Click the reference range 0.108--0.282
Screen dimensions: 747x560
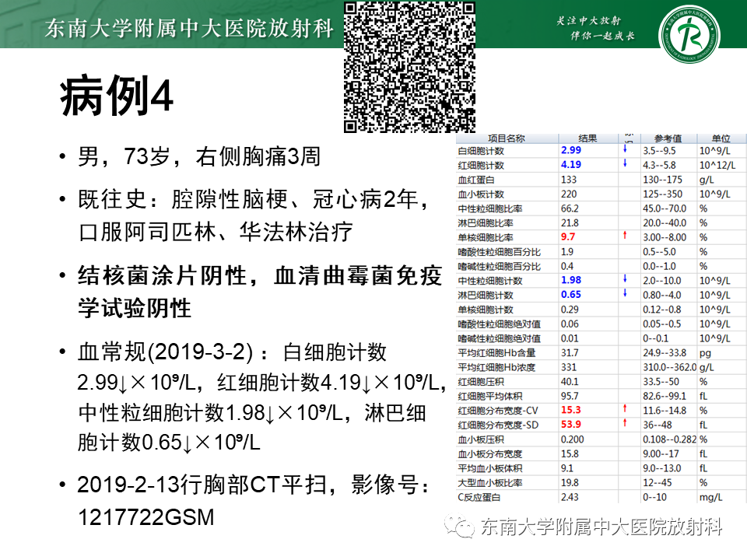click(x=670, y=439)
